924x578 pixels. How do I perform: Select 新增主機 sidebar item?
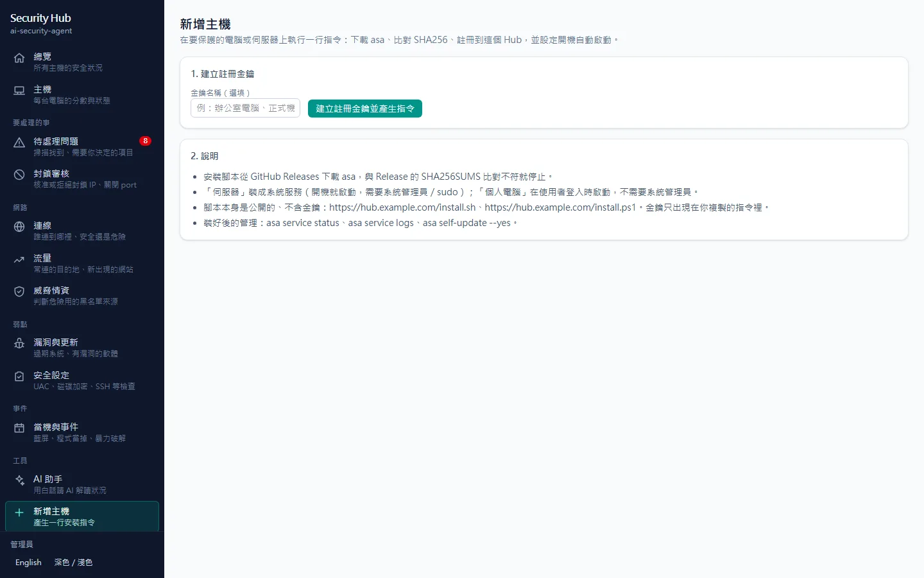pos(82,516)
